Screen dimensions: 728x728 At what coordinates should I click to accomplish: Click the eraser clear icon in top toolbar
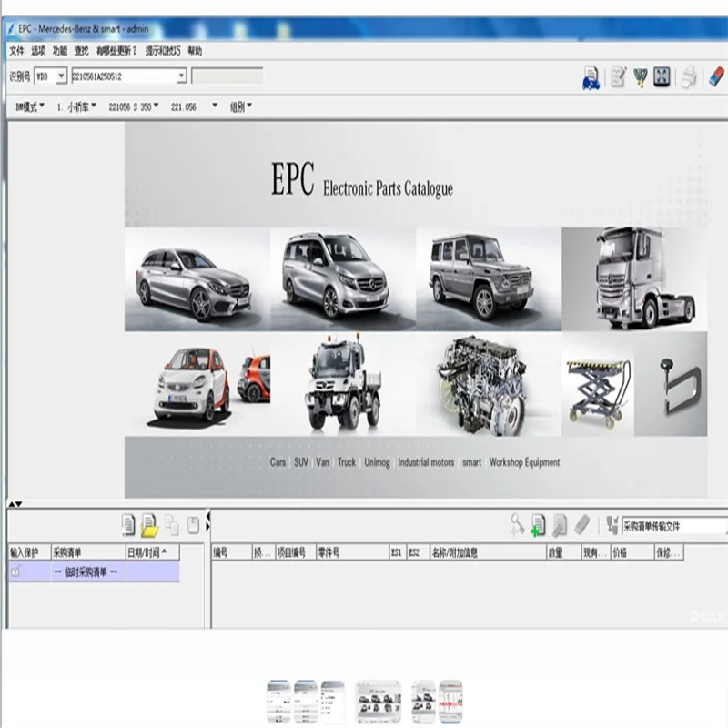point(716,76)
